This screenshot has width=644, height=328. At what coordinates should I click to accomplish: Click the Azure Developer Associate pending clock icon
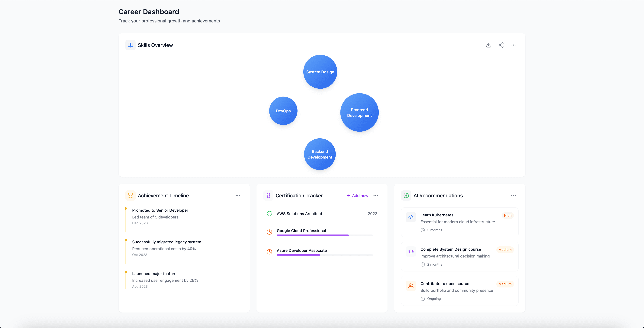(x=269, y=252)
